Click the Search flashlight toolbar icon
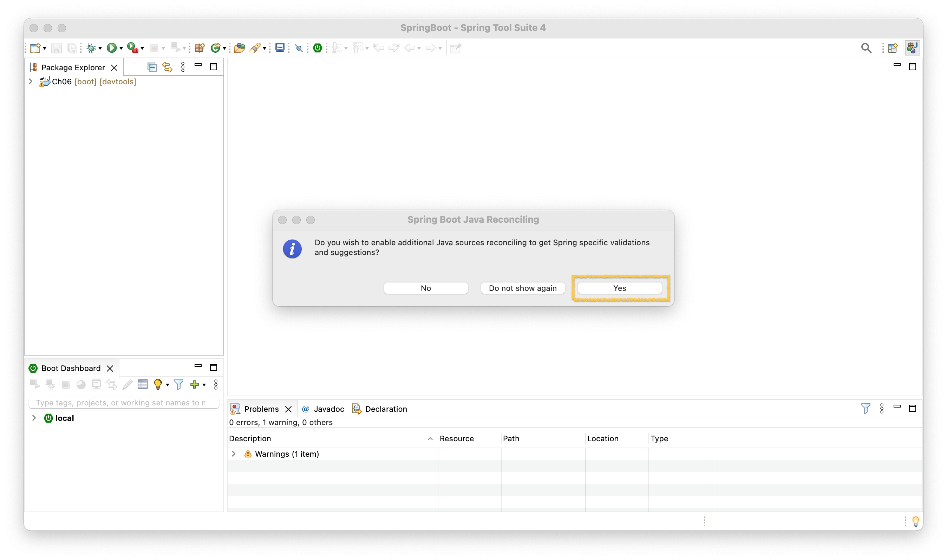The width and height of the screenshot is (947, 560). (255, 48)
